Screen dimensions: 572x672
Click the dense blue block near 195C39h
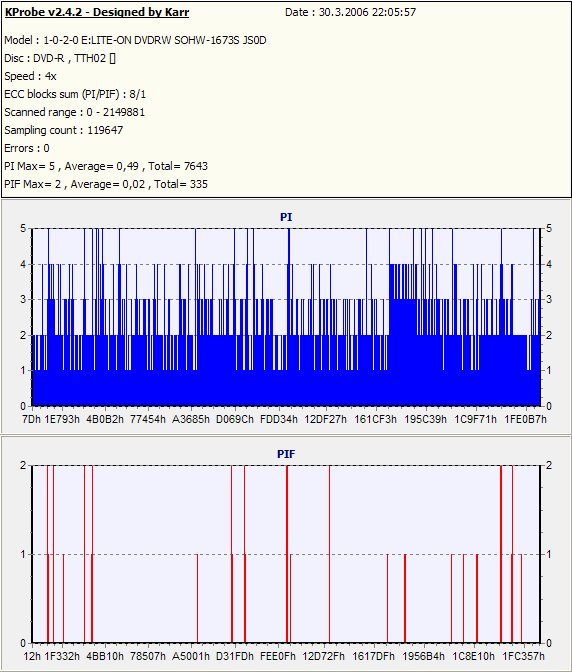click(403, 334)
